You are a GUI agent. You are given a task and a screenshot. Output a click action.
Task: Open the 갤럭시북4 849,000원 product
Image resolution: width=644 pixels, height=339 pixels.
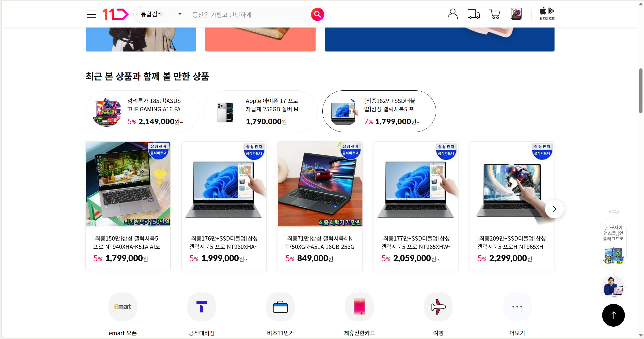point(320,206)
